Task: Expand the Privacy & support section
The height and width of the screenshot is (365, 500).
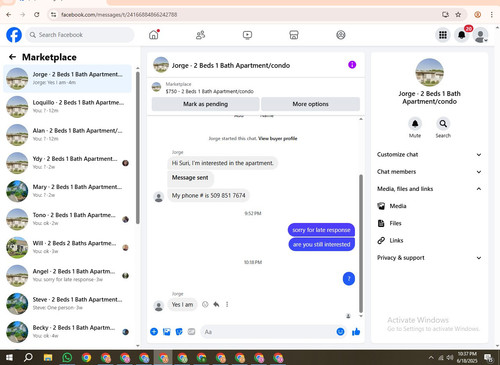Action: pos(429,258)
